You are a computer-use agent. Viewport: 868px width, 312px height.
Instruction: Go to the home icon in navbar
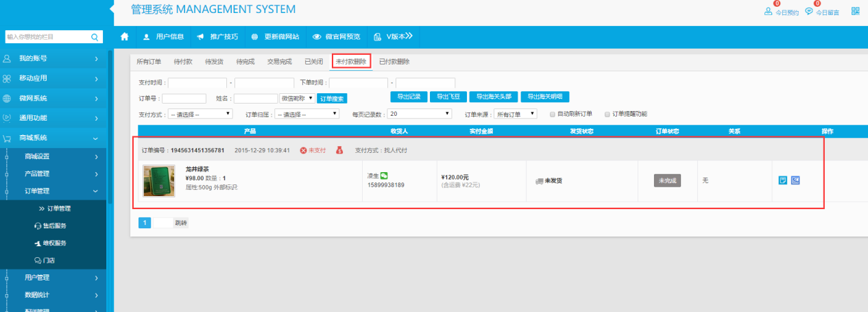[x=124, y=36]
